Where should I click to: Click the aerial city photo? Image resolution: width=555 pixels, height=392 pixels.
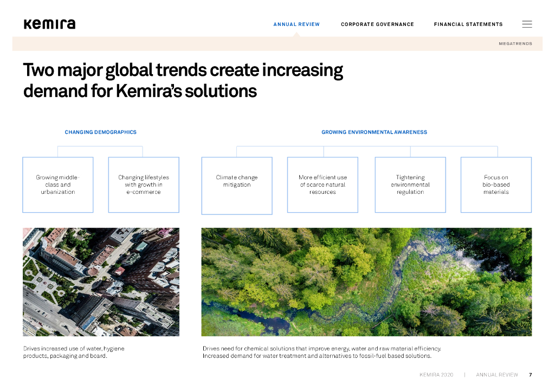point(101,282)
